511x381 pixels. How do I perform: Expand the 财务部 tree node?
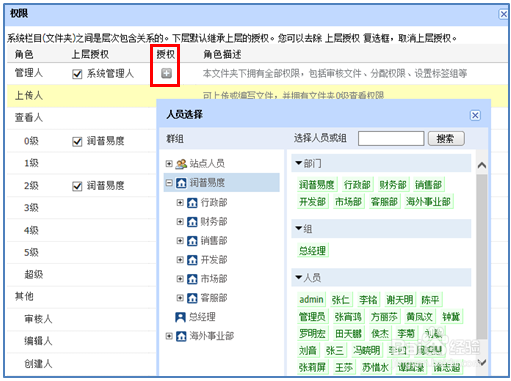click(x=180, y=222)
